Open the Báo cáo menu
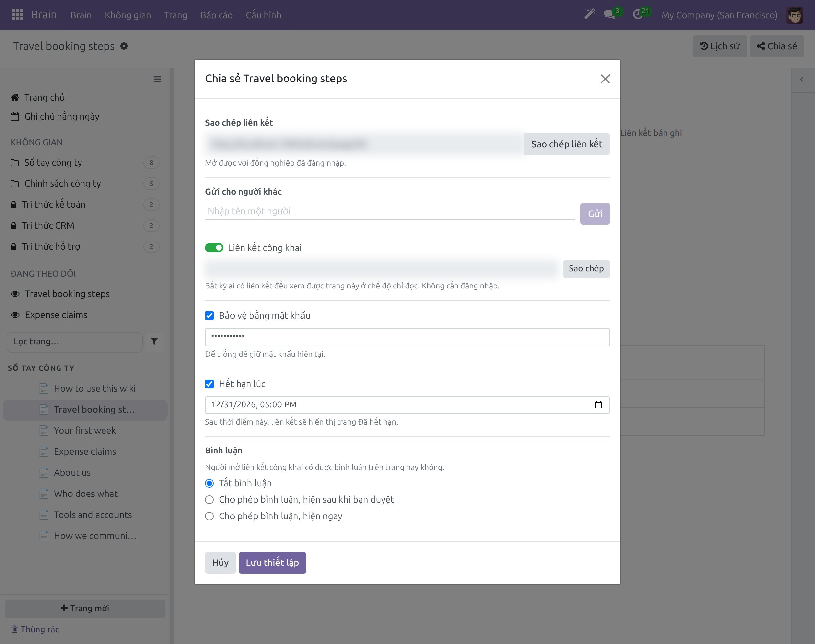Viewport: 815px width, 644px height. click(x=217, y=15)
